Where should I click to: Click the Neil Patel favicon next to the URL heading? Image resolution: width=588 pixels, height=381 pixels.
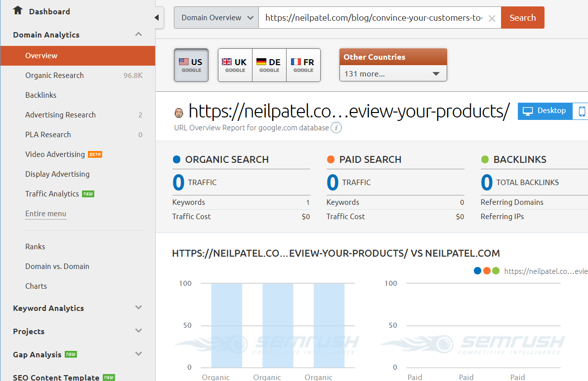point(179,113)
